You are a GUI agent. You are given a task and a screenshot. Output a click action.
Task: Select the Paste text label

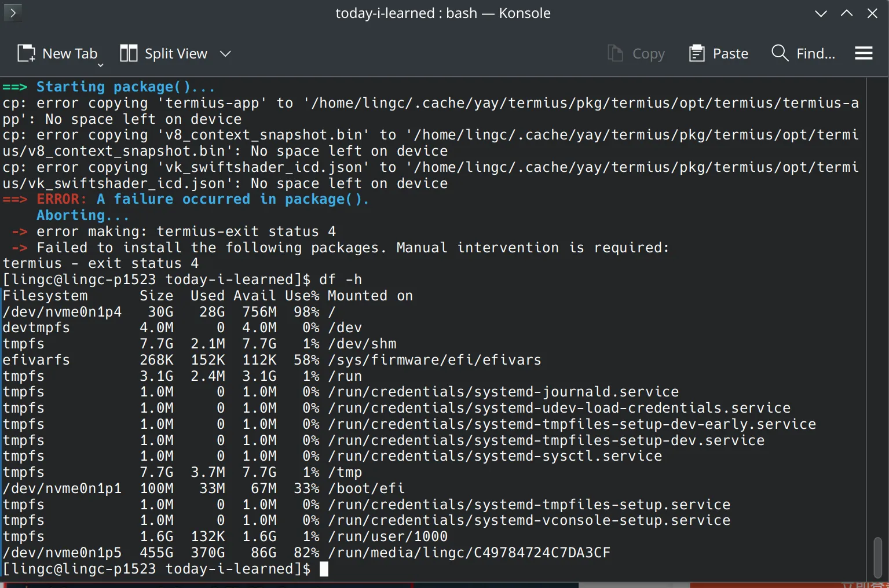pyautogui.click(x=730, y=54)
